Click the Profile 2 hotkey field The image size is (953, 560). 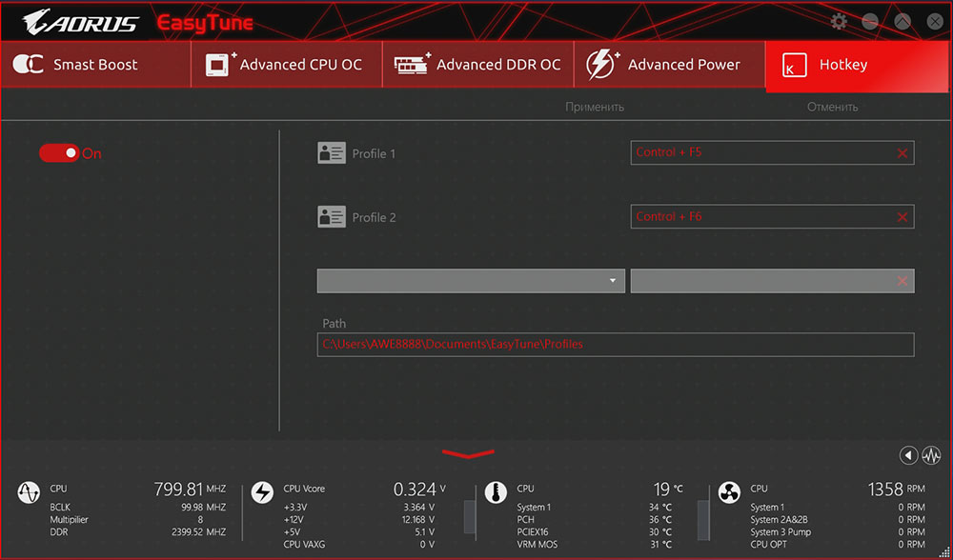click(773, 217)
